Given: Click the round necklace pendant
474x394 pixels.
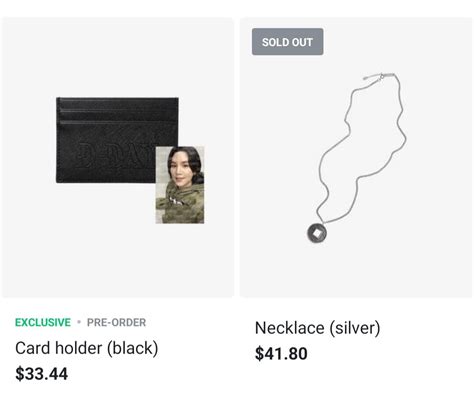Looking at the screenshot, I should click(317, 233).
